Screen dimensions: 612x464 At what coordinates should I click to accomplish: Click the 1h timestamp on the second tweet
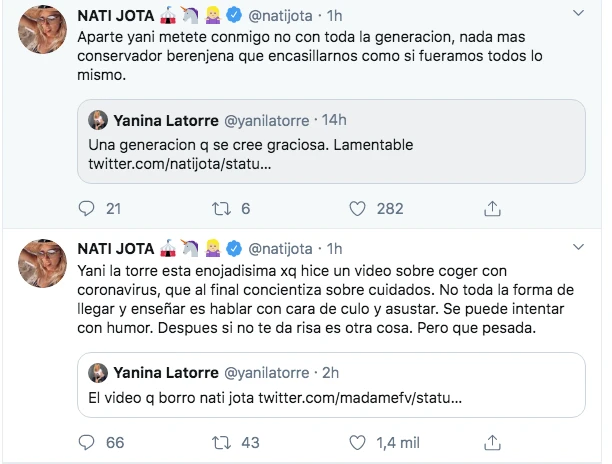click(x=335, y=247)
